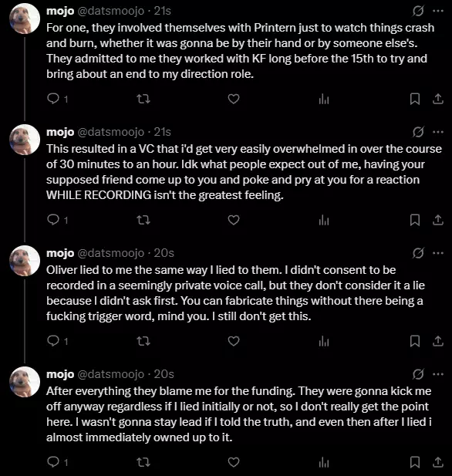Viewport: 452px width, 476px height.
Task: View analytics on the funding blame tweet
Action: tap(324, 462)
